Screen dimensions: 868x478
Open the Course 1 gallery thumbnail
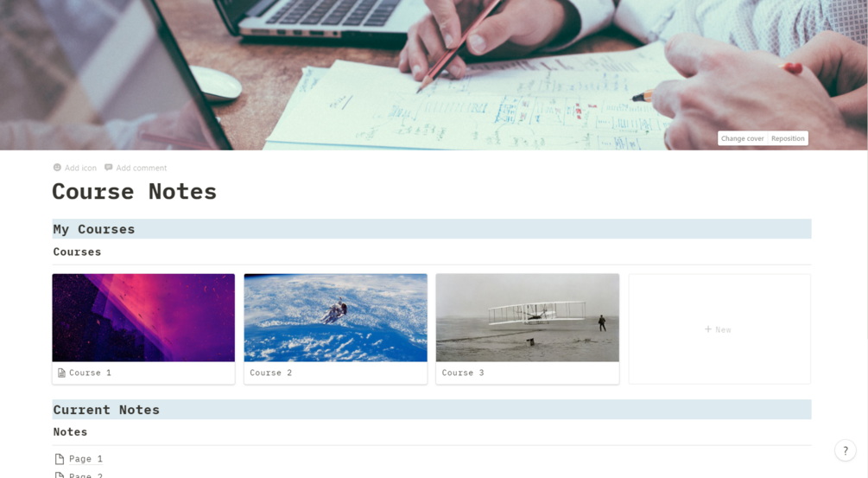click(143, 317)
